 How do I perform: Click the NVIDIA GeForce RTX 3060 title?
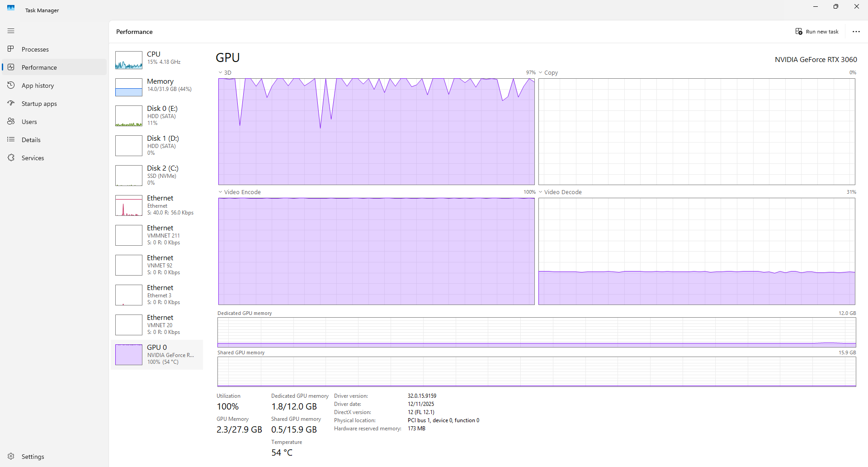(x=816, y=59)
